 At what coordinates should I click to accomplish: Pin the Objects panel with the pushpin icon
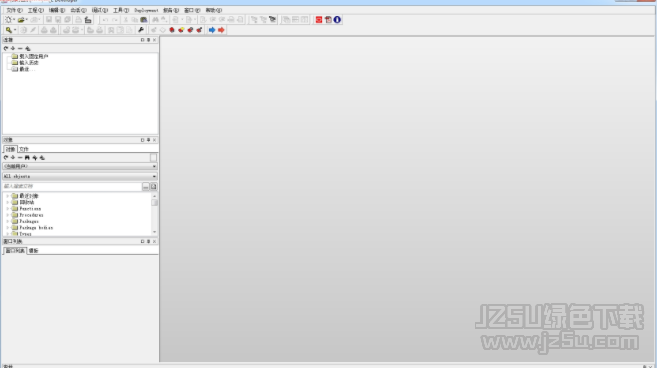click(x=148, y=140)
